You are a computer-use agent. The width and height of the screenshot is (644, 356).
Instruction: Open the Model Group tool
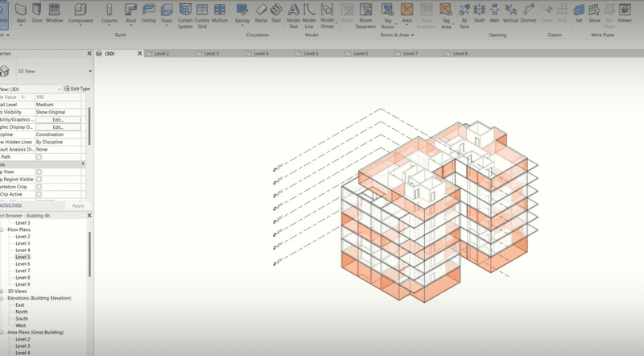pos(328,15)
